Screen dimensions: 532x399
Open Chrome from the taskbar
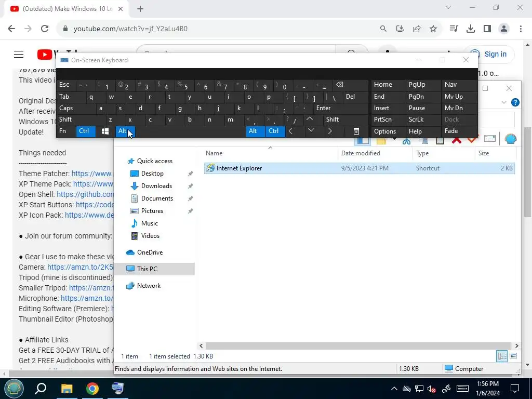(92, 388)
